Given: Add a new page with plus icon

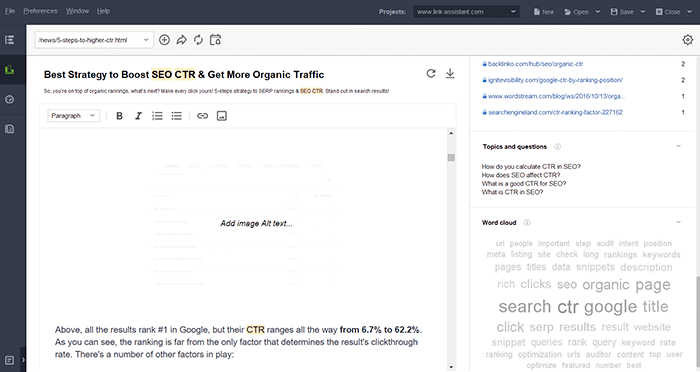Looking at the screenshot, I should point(164,40).
